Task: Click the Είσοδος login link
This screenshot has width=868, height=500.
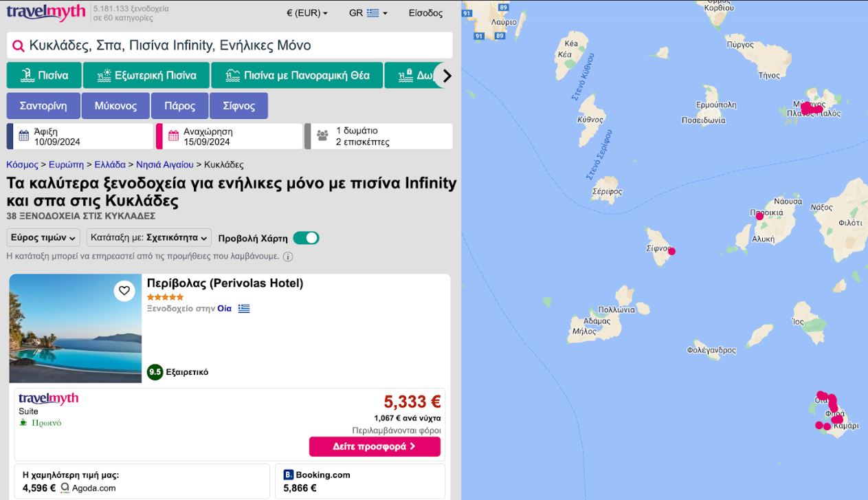Action: 425,13
